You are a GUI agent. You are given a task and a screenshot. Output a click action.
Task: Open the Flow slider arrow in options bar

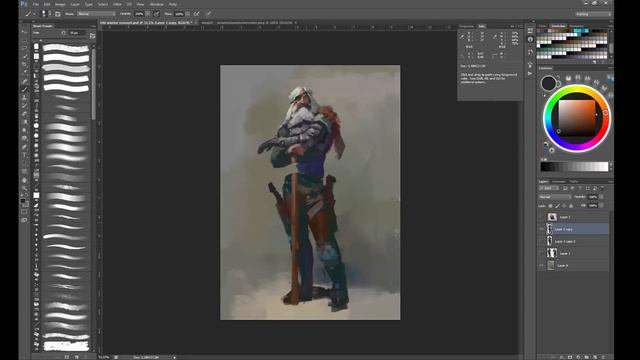188,14
